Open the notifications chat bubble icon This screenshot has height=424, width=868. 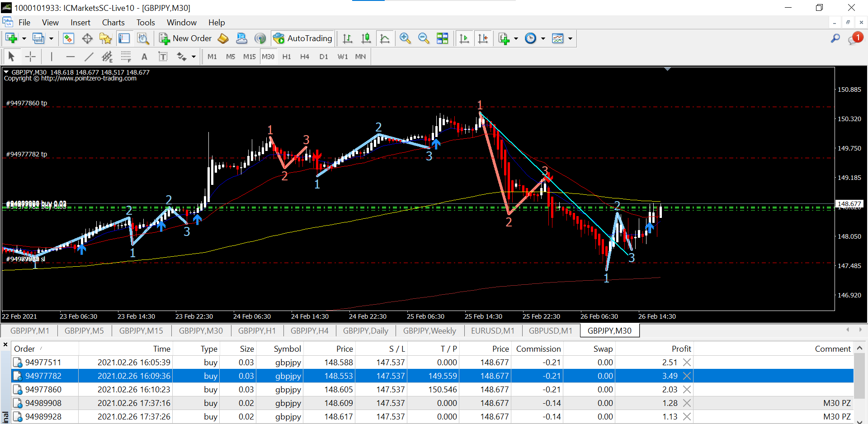click(x=855, y=38)
